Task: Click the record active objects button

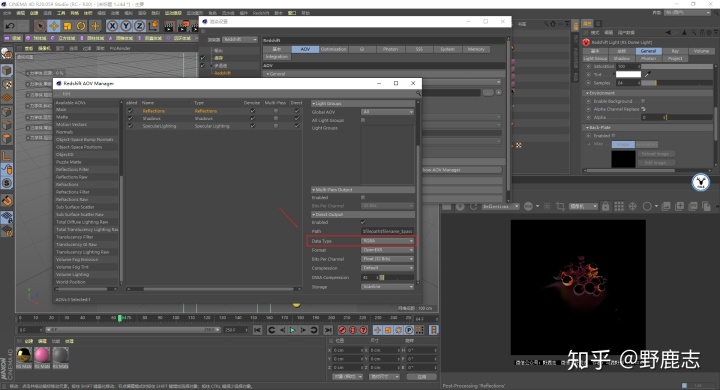Action: pyautogui.click(x=342, y=330)
